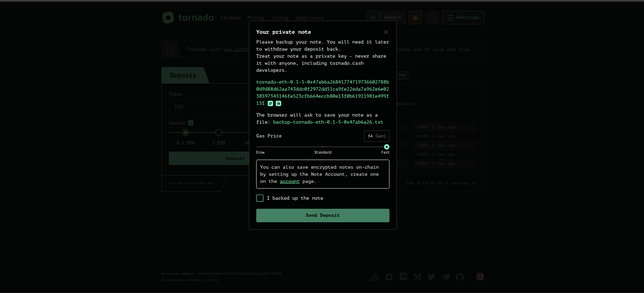644x293 pixels.
Task: Click the MetaMask fox wallet icon
Action: click(415, 18)
